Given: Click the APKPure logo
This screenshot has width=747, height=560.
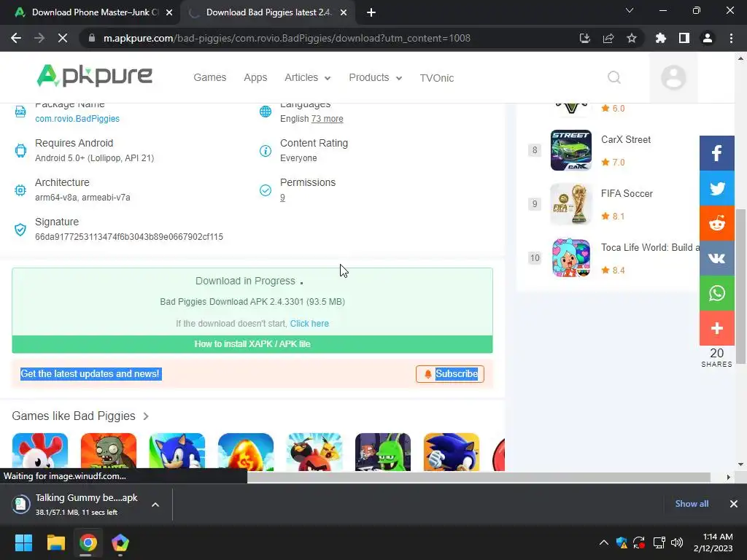Looking at the screenshot, I should [x=94, y=76].
